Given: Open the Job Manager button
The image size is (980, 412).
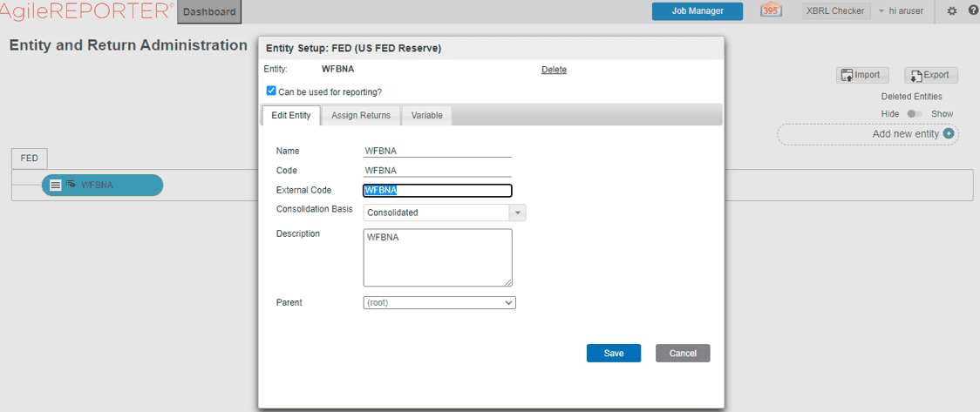Looking at the screenshot, I should click(698, 11).
